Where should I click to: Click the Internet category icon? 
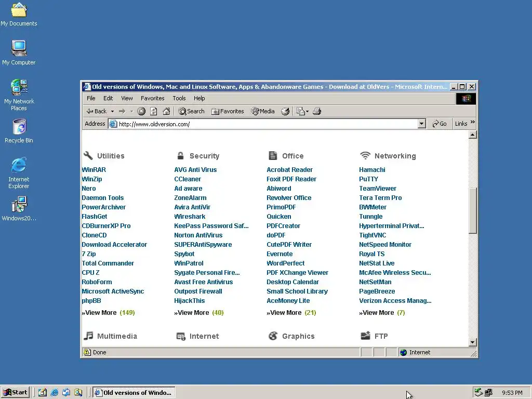coord(181,336)
